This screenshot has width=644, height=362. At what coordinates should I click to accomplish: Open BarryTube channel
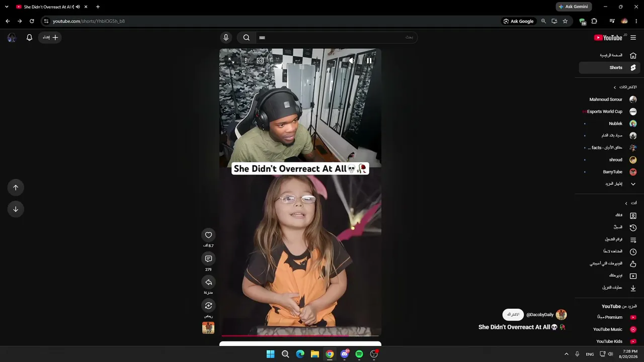[609, 172]
